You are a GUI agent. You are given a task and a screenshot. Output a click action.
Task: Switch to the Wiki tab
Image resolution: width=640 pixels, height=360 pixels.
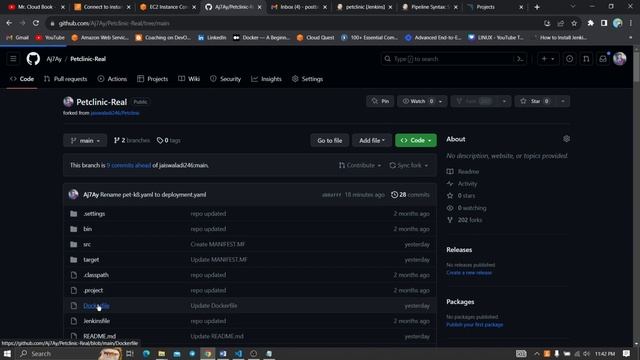(189, 79)
